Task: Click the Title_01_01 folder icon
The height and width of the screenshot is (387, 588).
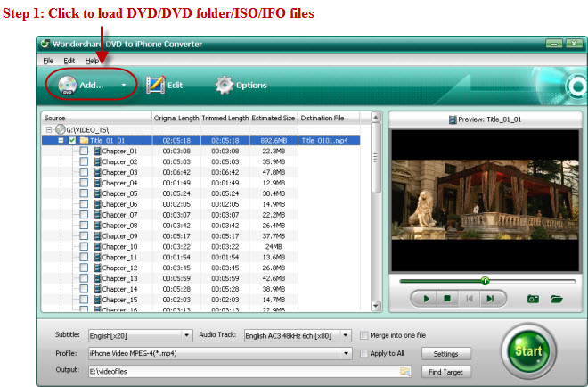Action: click(84, 140)
